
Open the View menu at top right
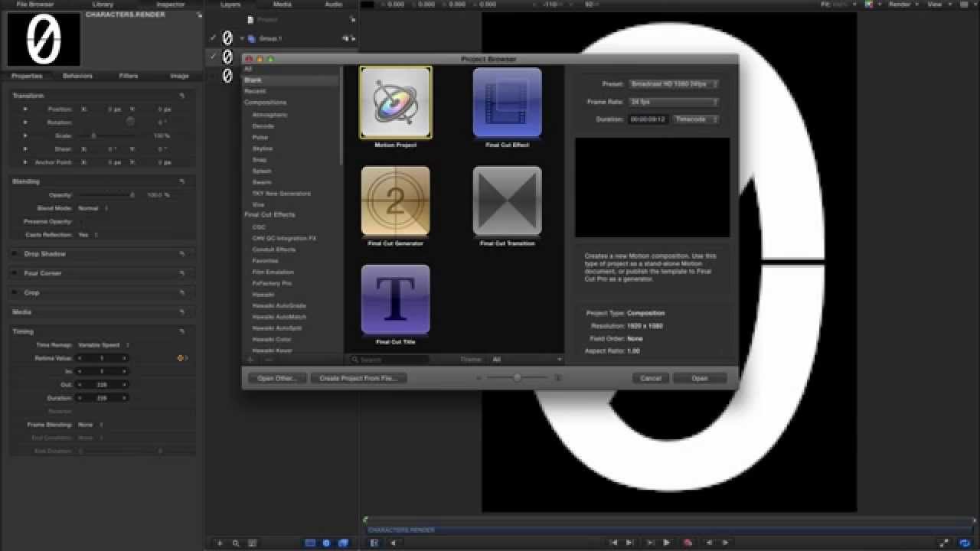point(938,4)
